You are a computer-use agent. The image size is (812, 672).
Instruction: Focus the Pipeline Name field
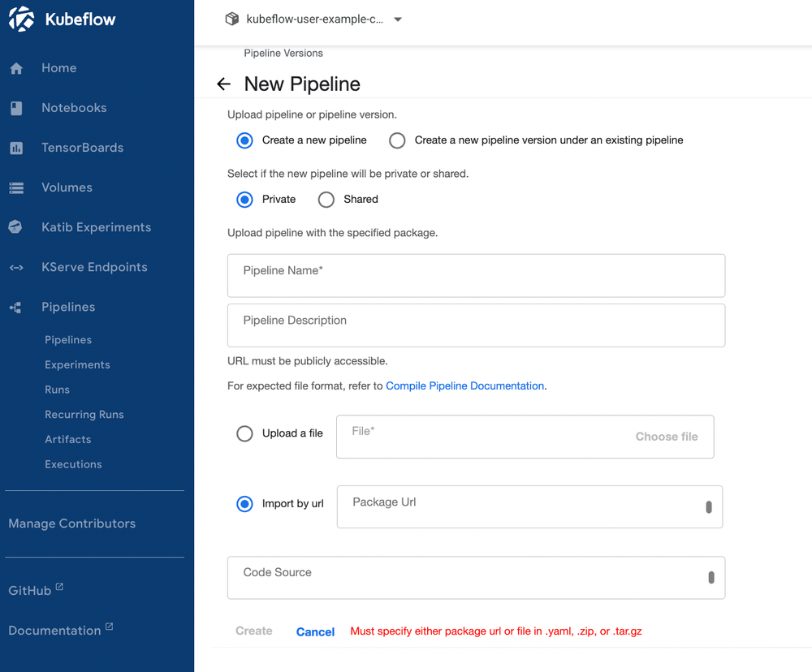click(476, 275)
